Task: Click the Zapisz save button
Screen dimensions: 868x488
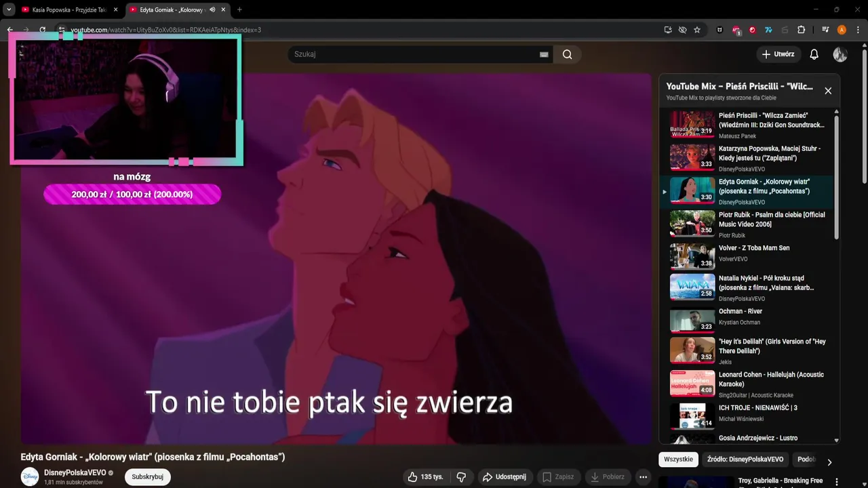Action: click(558, 476)
